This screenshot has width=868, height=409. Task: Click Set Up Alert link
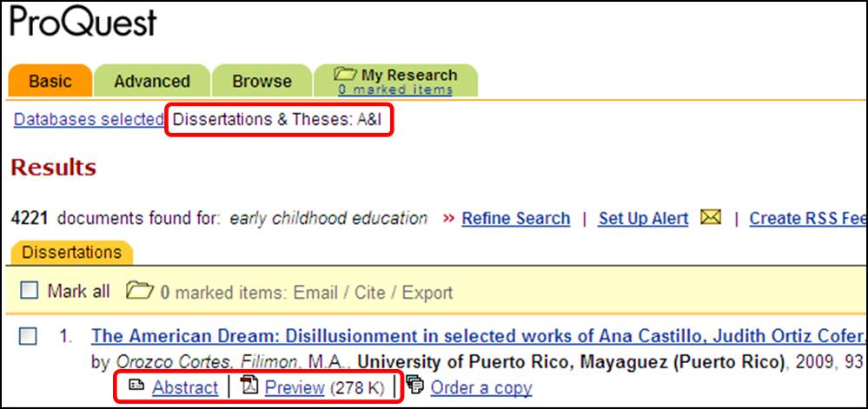click(643, 219)
